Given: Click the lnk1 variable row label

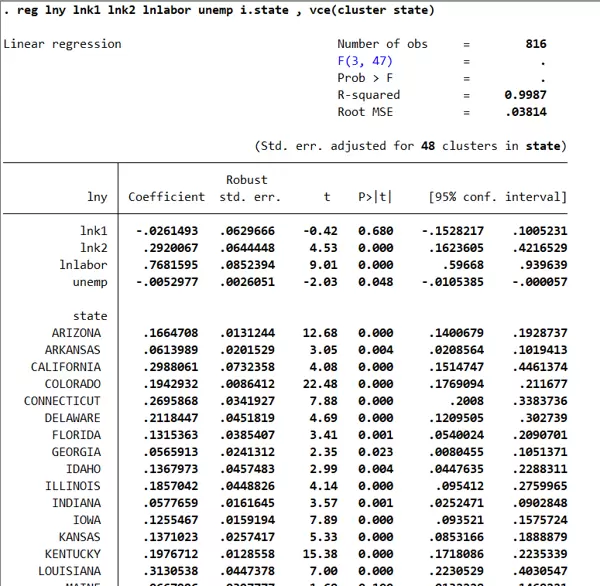Looking at the screenshot, I should point(93,231).
